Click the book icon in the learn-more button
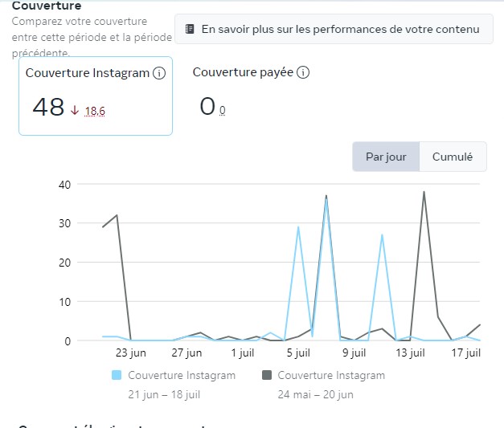 tap(190, 29)
